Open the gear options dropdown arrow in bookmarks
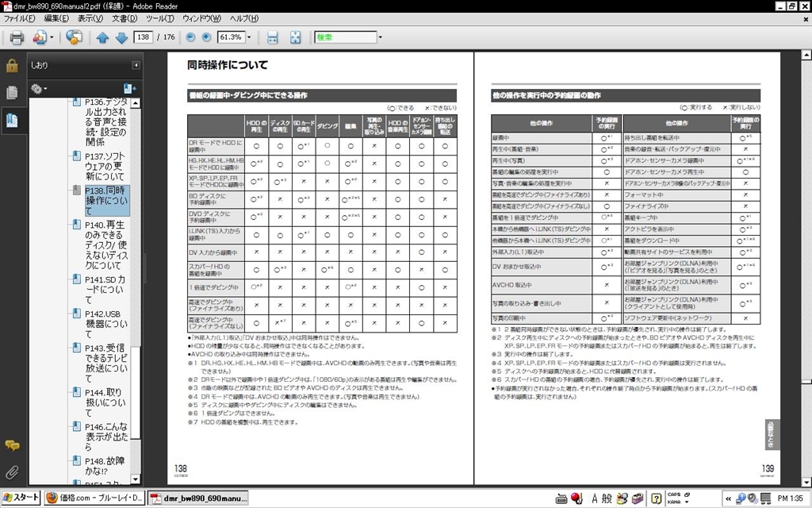Screen dimensions: 812x508 click(45, 89)
